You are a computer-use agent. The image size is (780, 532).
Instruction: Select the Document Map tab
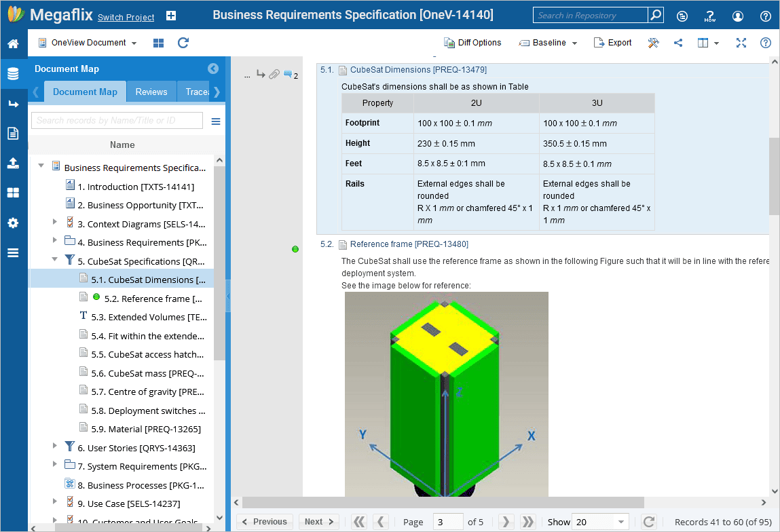(85, 92)
